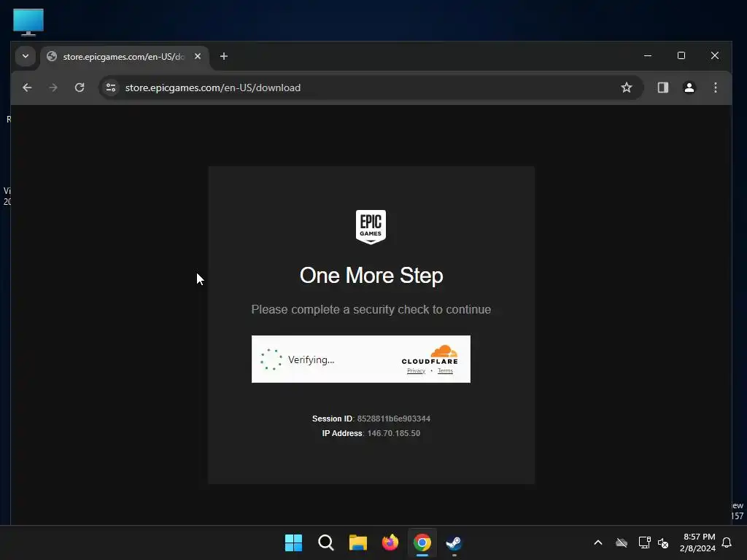Maximize the Chrome window

[681, 55]
